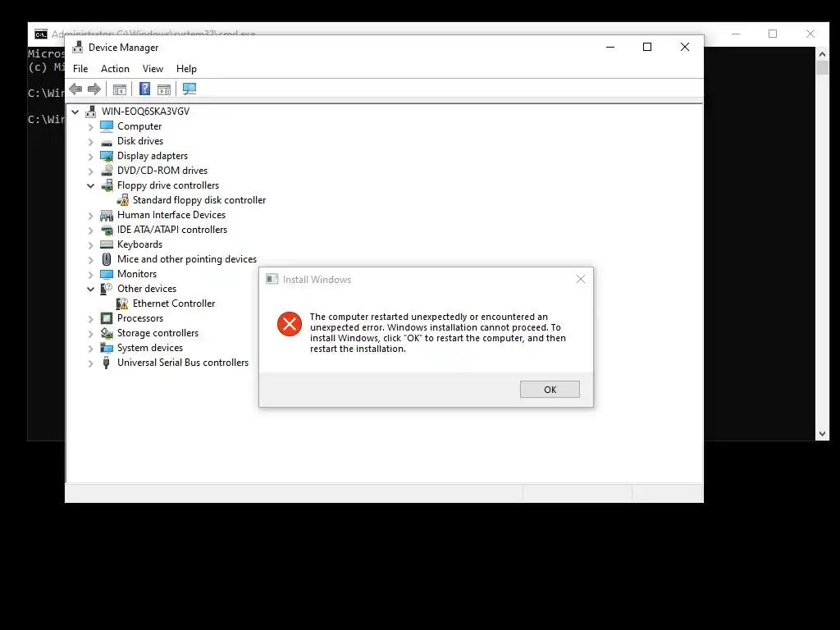
Task: Click cmd window scrollbar up arrow
Action: coord(822,54)
